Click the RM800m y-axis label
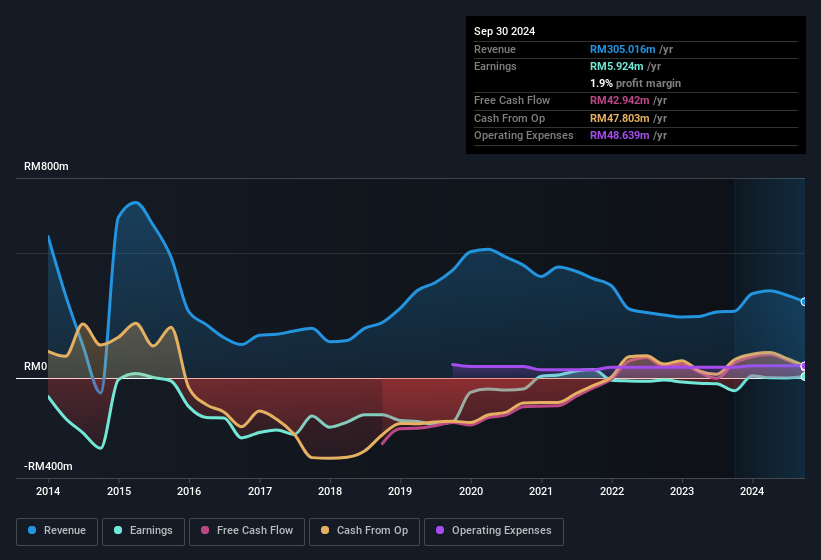This screenshot has height=560, width=821. click(x=46, y=166)
